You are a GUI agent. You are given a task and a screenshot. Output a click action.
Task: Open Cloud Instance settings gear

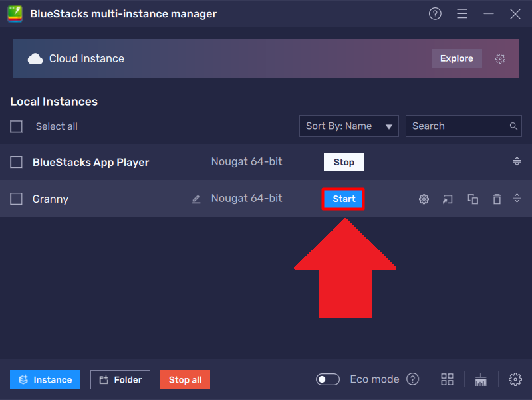pyautogui.click(x=500, y=58)
